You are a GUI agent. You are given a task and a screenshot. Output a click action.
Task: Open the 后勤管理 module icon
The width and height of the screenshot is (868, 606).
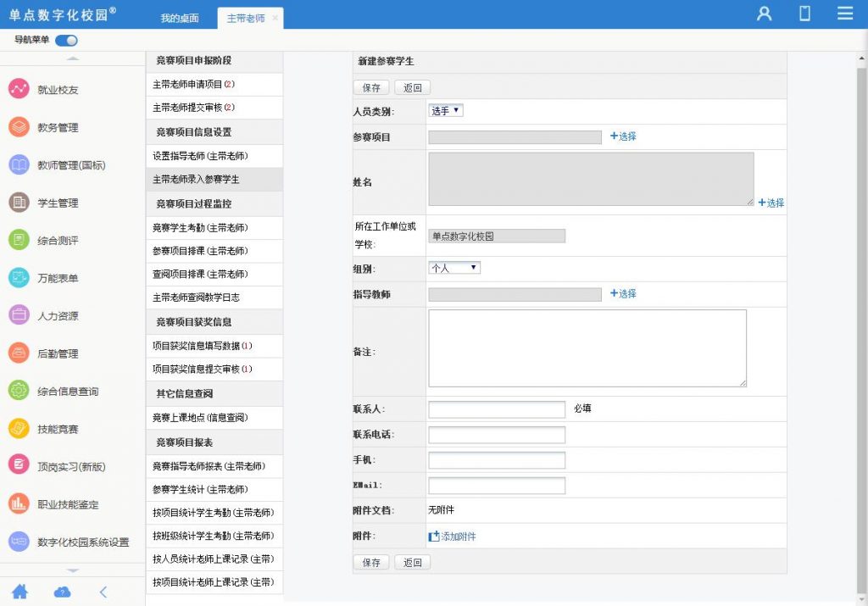[19, 353]
